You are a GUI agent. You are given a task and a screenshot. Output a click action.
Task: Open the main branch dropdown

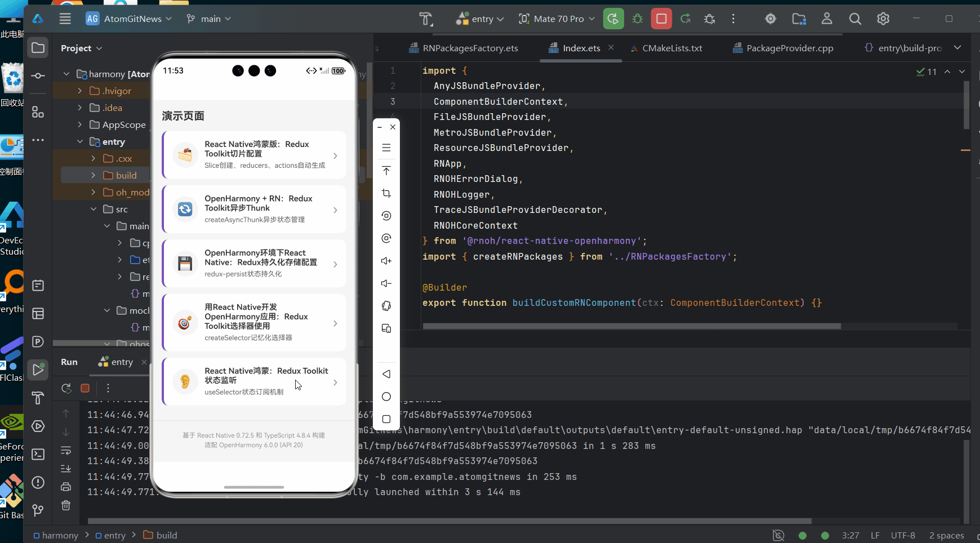(x=208, y=19)
